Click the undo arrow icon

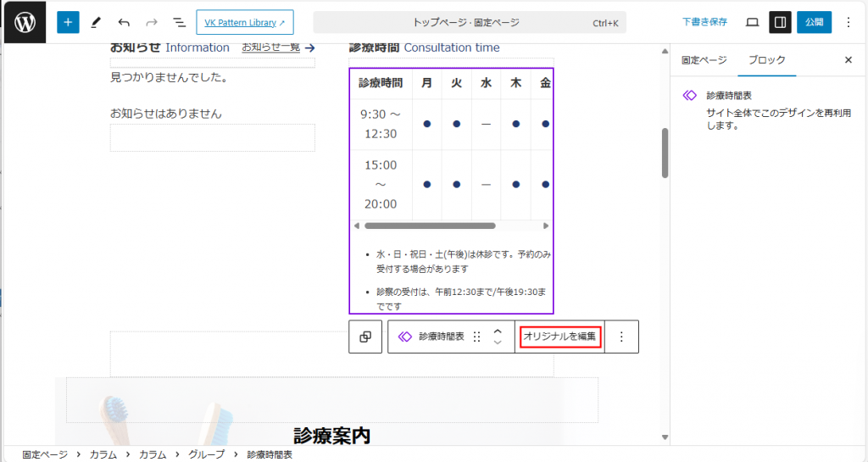point(124,22)
